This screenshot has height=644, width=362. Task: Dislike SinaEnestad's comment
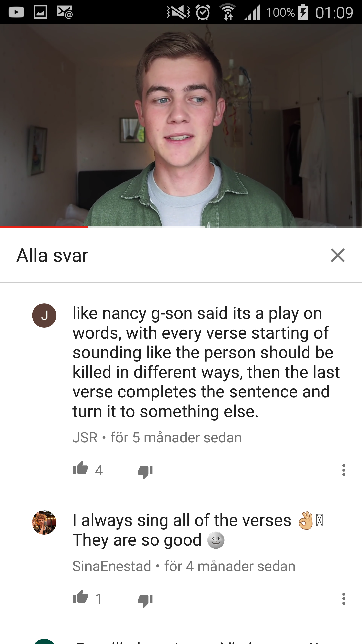(145, 600)
